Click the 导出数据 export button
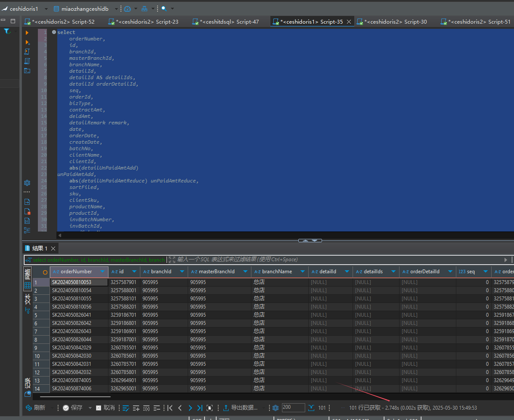514x420 pixels. click(240, 408)
